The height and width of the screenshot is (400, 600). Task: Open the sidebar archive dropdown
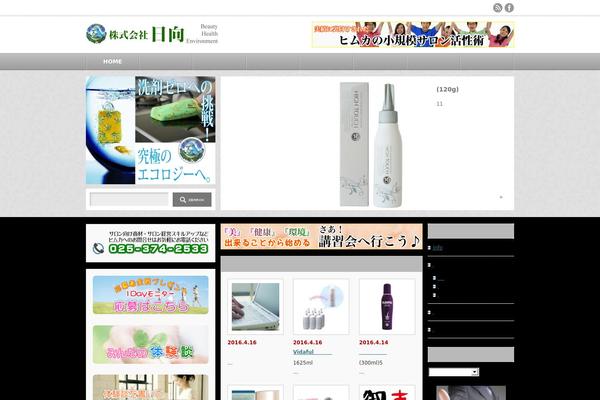click(x=454, y=372)
